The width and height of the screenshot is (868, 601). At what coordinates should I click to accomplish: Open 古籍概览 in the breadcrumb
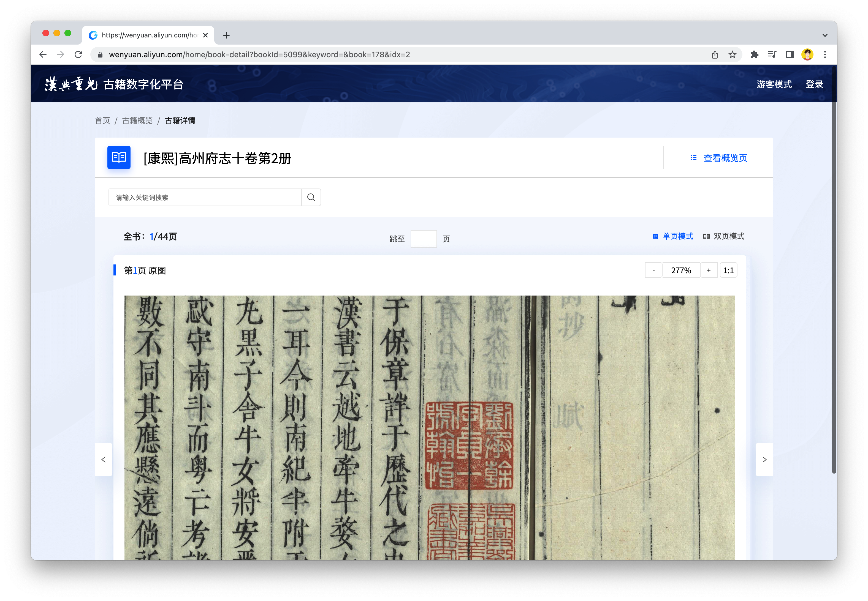pos(137,121)
